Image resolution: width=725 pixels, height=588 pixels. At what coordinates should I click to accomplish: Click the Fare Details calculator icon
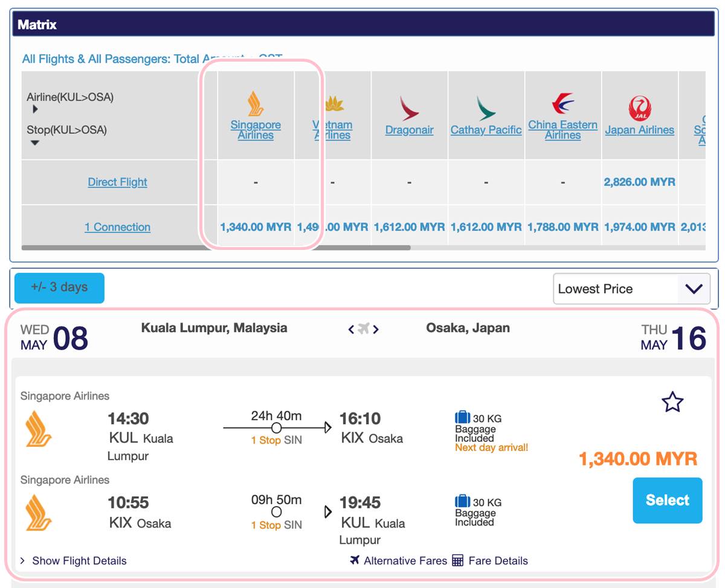pos(458,561)
